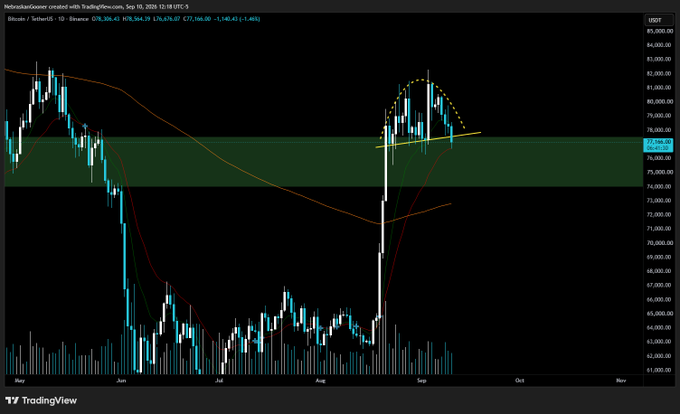
Task: Click the current price label 77,166.00
Action: click(x=658, y=142)
